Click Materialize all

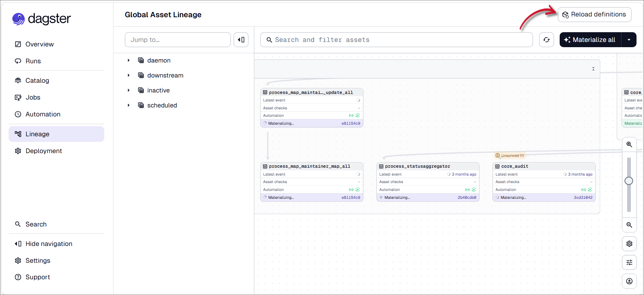tap(590, 40)
